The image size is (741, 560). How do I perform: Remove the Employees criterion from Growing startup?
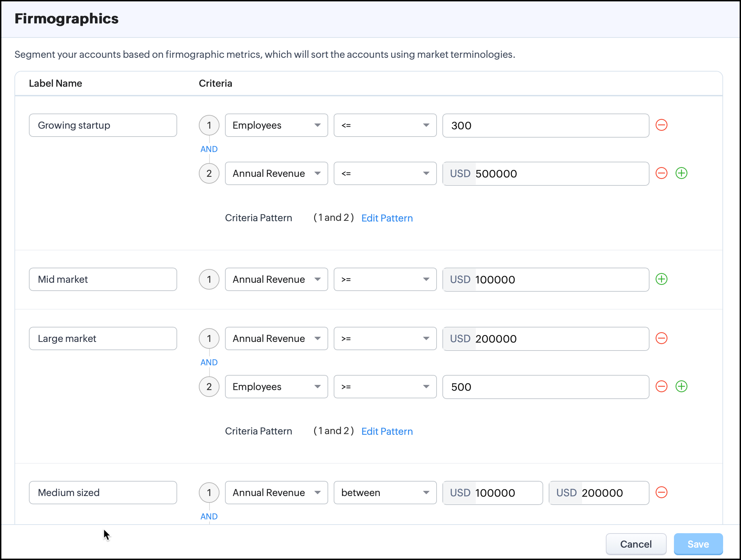[x=661, y=125]
